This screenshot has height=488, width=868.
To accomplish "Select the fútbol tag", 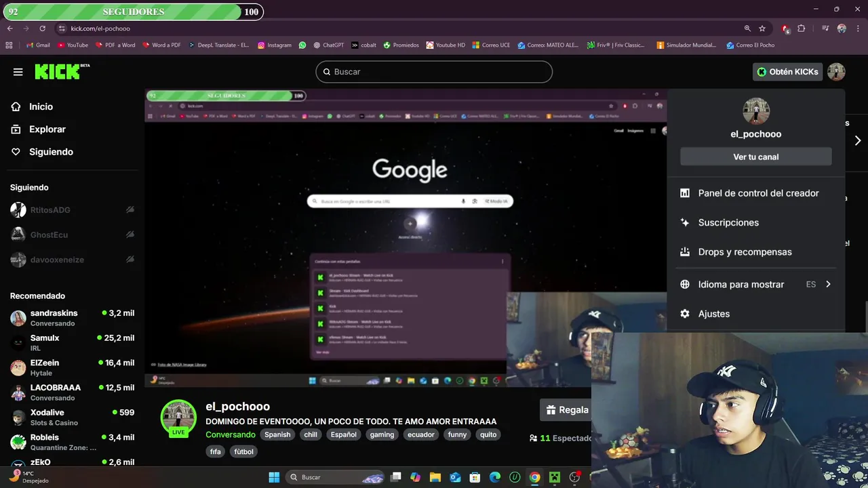I will coord(243,451).
